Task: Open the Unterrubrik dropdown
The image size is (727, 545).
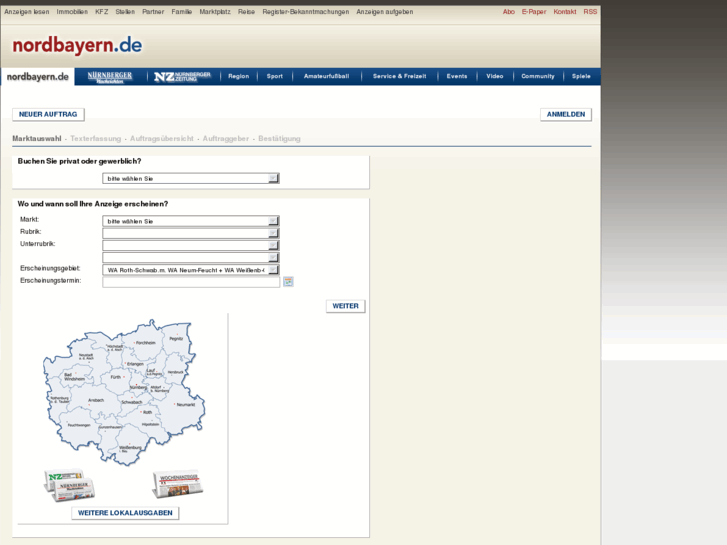Action: click(191, 245)
